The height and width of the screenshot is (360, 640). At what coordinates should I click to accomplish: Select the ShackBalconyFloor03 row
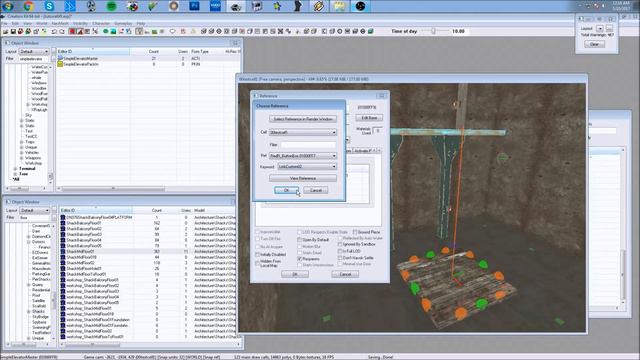click(149, 235)
